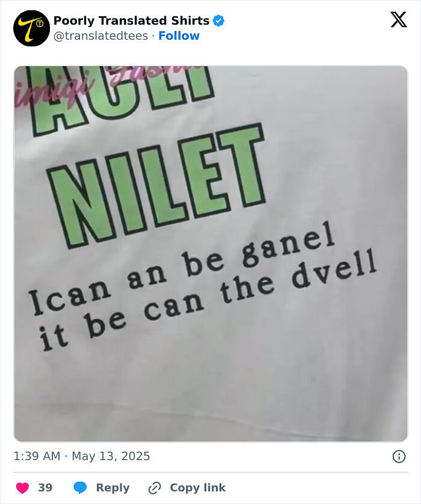Viewport: 421px width, 504px height.
Task: Click the 'it be can the dvell' line
Action: [207, 307]
